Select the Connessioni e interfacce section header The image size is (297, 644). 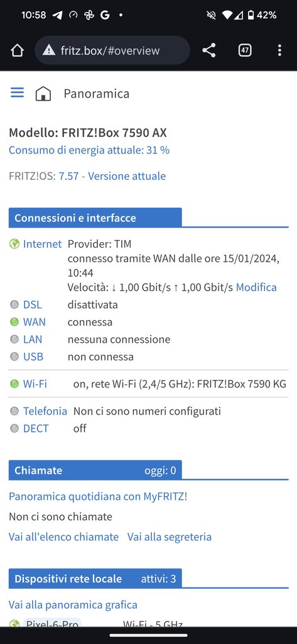point(95,218)
